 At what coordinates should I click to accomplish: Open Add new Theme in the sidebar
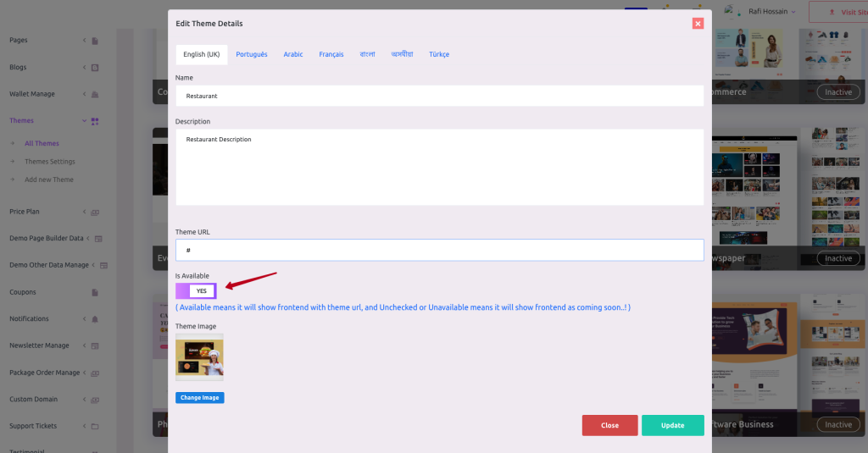[48, 180]
